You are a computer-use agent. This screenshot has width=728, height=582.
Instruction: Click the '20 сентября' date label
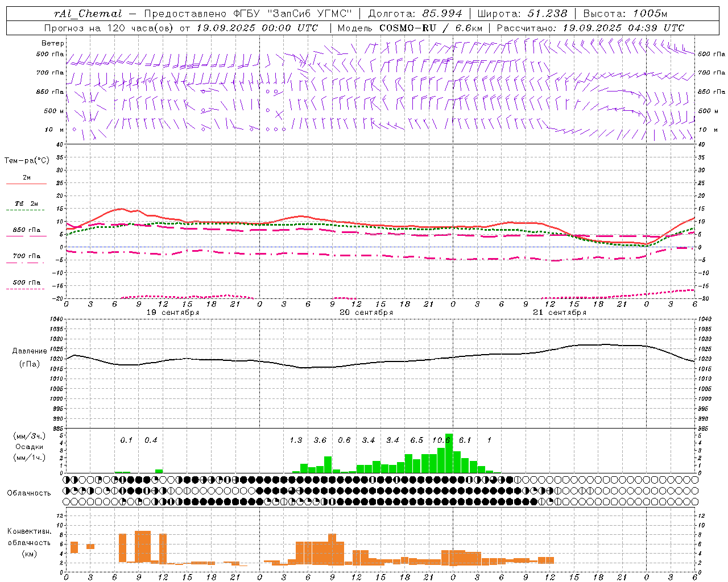pos(366,313)
